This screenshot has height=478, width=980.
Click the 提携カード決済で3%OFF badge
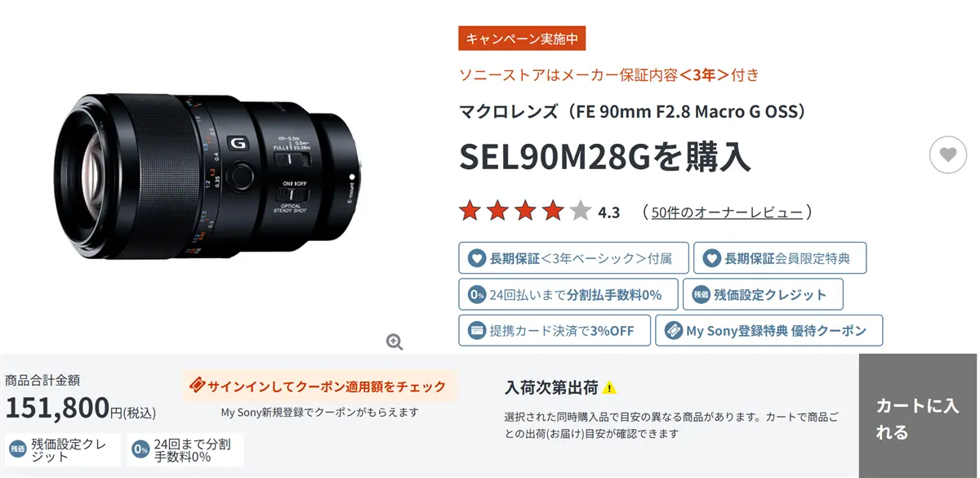(x=555, y=331)
